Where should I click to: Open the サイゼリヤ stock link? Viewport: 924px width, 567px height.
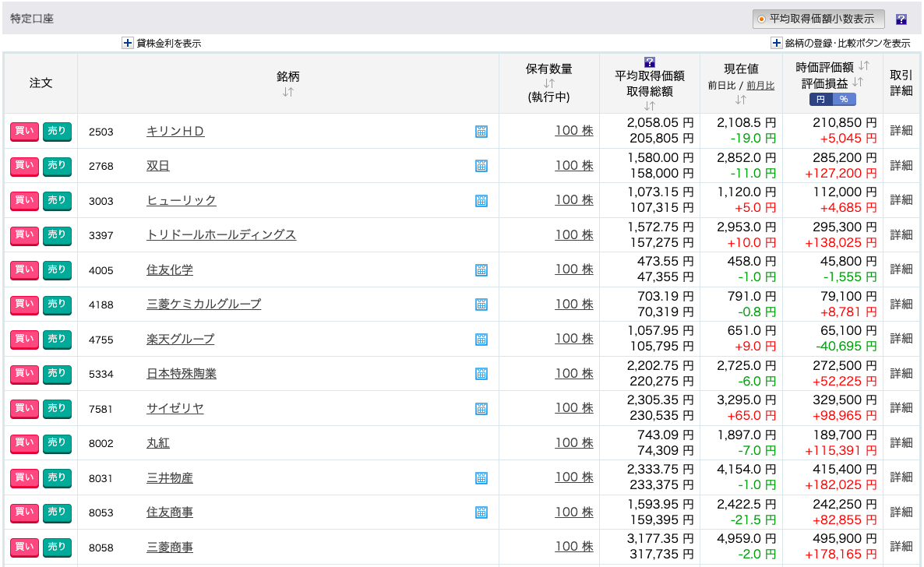(x=175, y=408)
